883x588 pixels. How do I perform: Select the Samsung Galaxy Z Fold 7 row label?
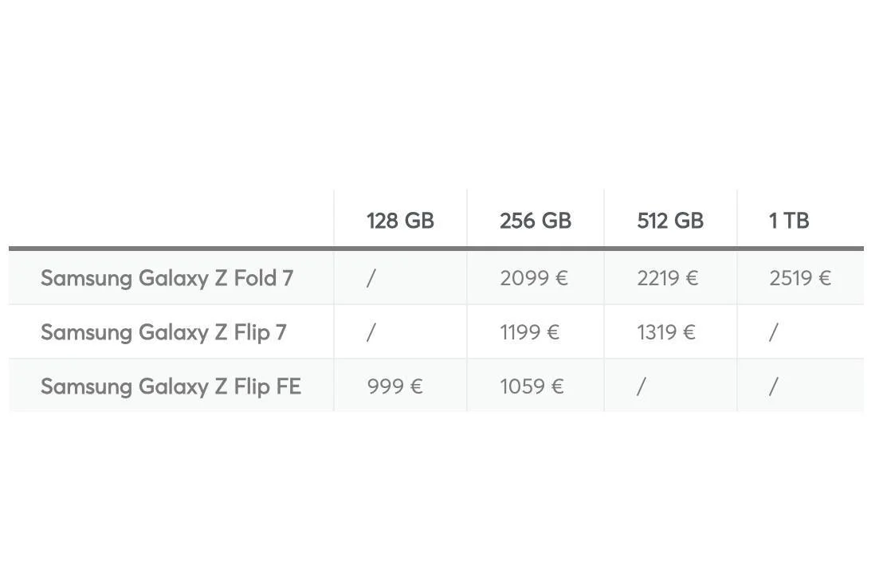[x=167, y=278]
